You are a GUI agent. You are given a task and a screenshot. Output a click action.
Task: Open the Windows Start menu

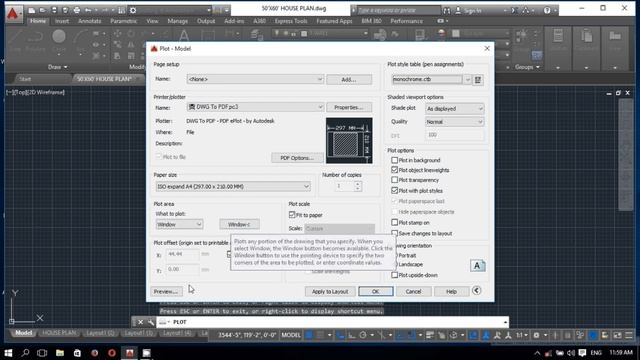point(8,353)
